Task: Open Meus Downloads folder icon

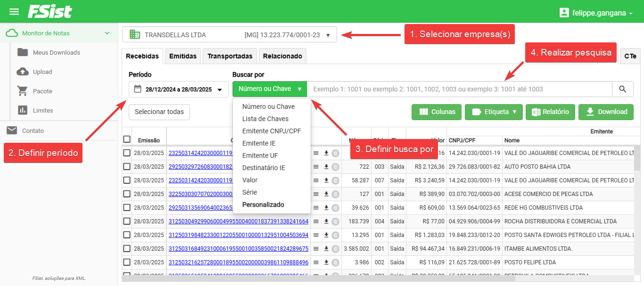Action: tap(22, 52)
